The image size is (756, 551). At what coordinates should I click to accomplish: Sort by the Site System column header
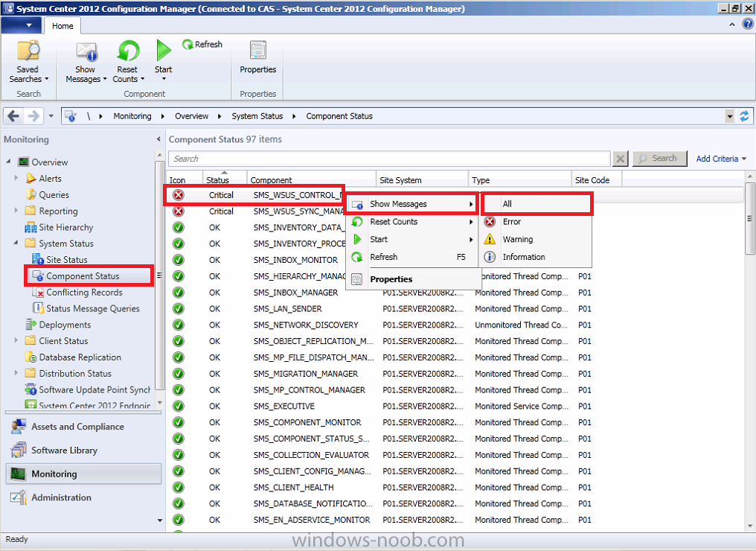(422, 179)
